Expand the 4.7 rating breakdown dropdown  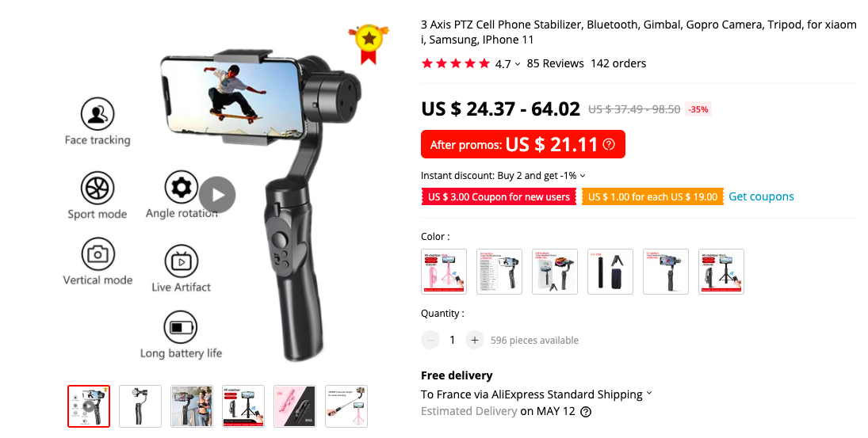tap(518, 64)
